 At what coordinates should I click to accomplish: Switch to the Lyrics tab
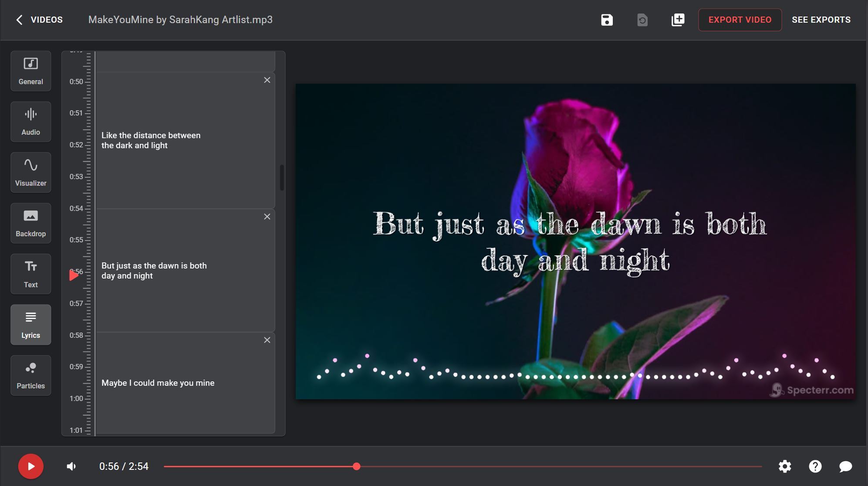tap(30, 324)
